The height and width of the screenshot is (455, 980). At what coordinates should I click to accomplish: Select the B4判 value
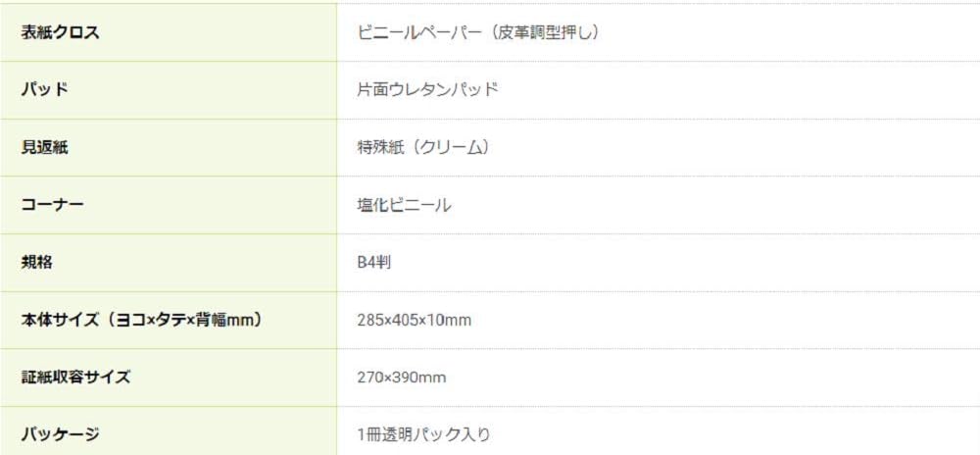[x=374, y=262]
